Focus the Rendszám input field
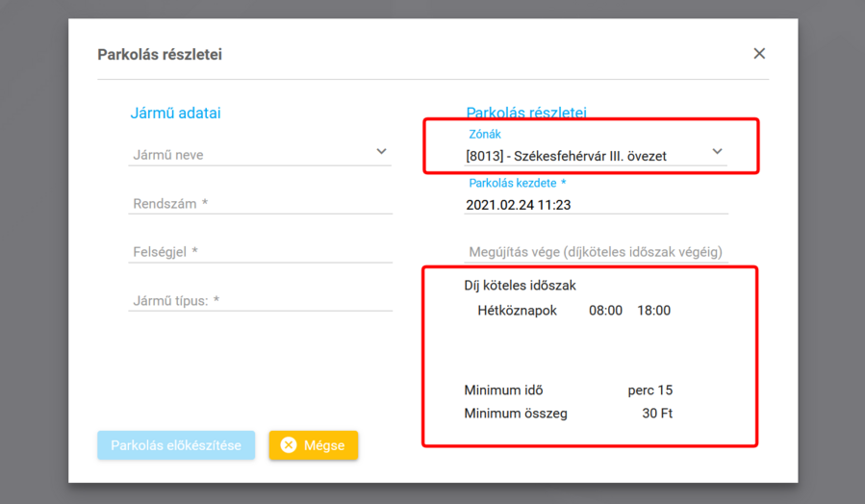865x504 pixels. click(260, 204)
